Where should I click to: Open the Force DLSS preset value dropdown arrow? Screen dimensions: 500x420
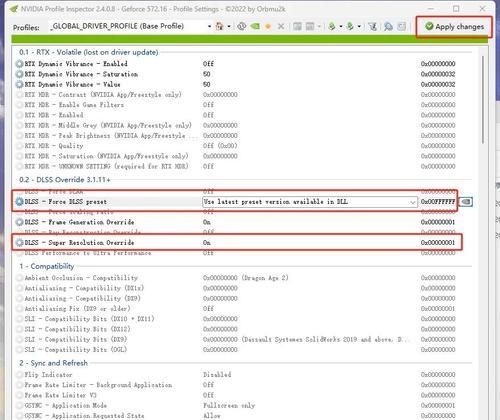pyautogui.click(x=413, y=202)
